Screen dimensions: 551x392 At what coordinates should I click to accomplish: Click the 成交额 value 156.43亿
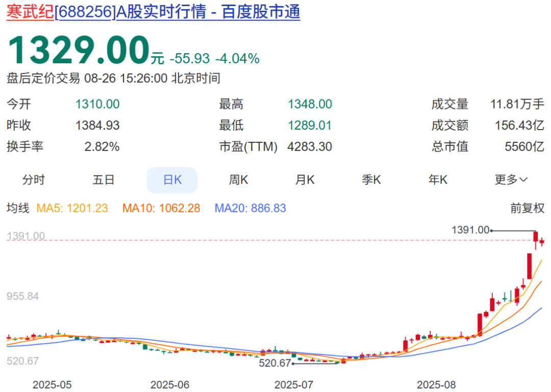pyautogui.click(x=519, y=125)
